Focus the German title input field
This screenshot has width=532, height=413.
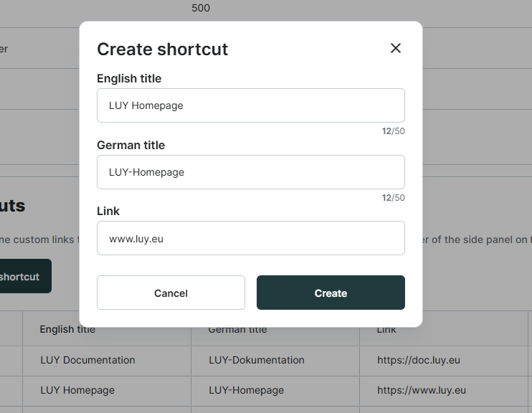point(250,172)
